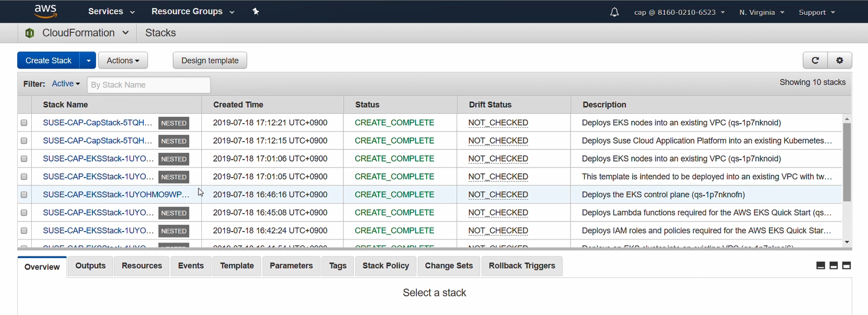Click the AWS logo home icon
This screenshot has width=868, height=315.
coord(46,12)
